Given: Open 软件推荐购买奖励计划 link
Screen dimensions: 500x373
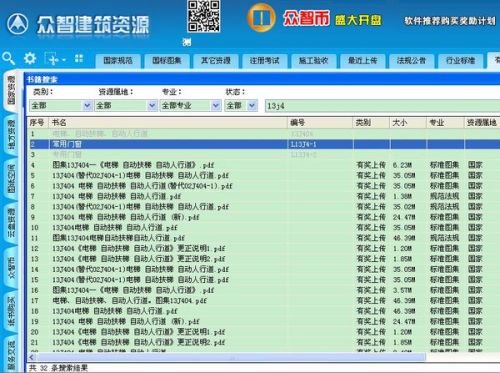Looking at the screenshot, I should point(450,21).
